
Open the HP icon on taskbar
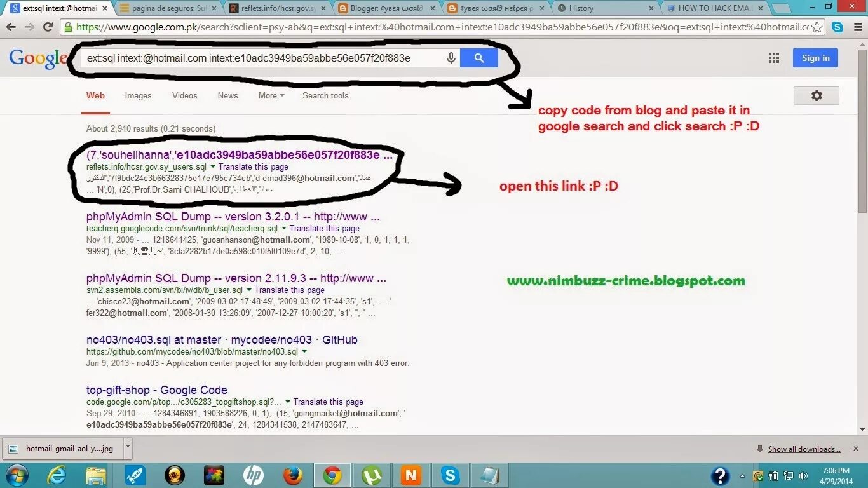pos(254,475)
